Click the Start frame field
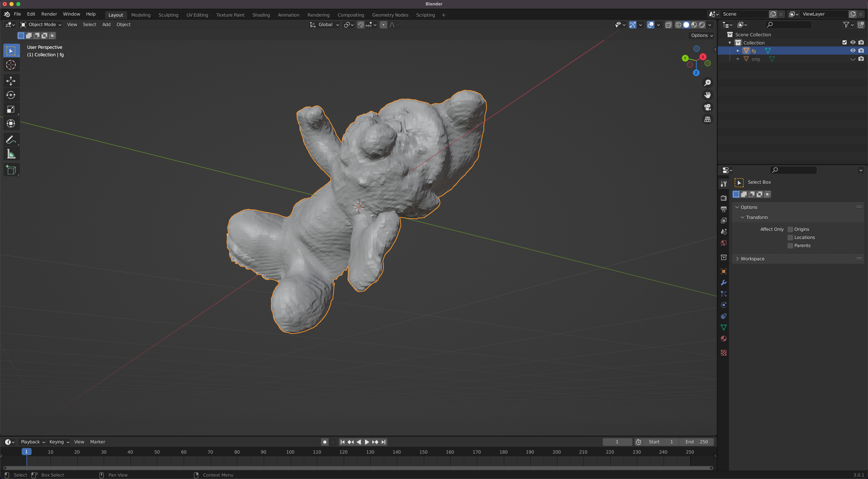868x479 pixels. point(661,442)
